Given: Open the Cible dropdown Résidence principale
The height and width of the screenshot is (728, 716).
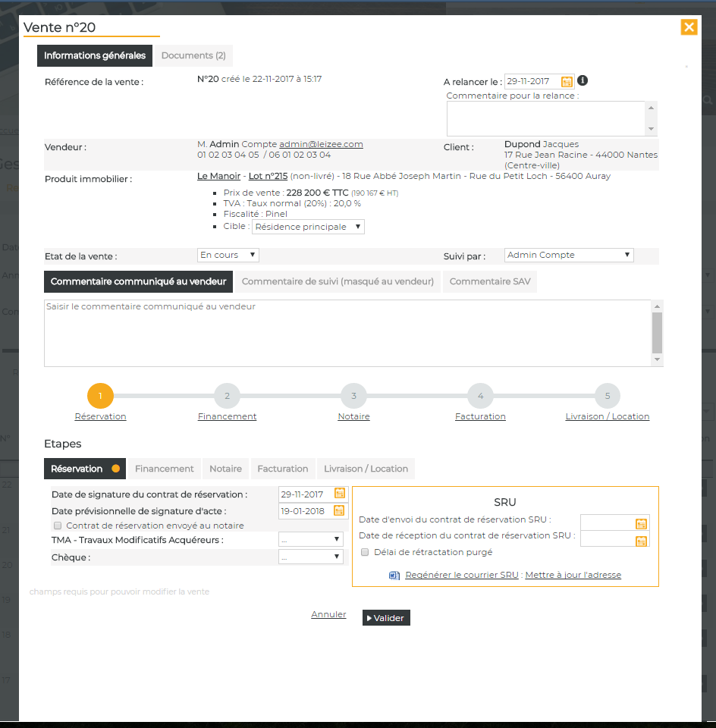Looking at the screenshot, I should coord(308,227).
